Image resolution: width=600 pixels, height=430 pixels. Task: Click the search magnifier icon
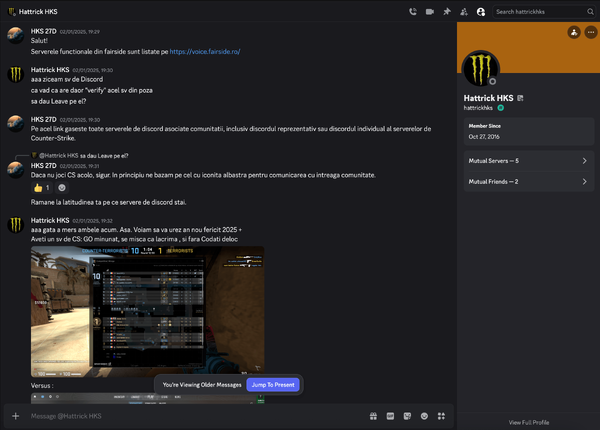590,12
